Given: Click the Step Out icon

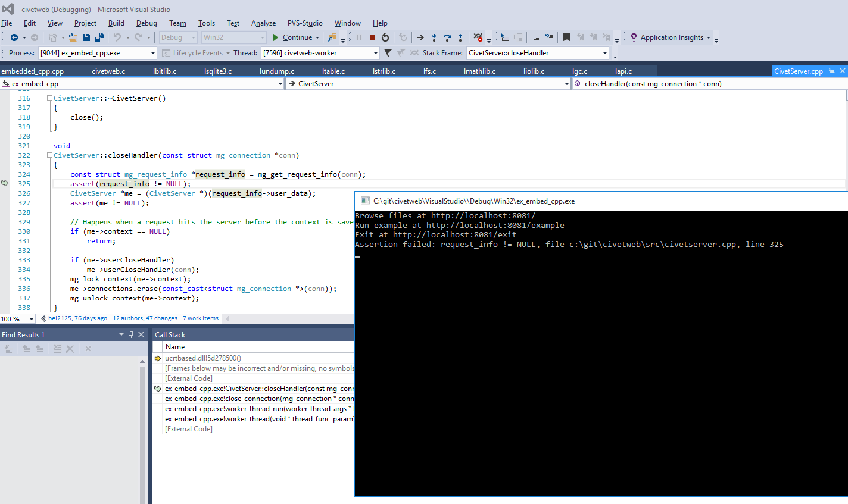Looking at the screenshot, I should pos(460,37).
